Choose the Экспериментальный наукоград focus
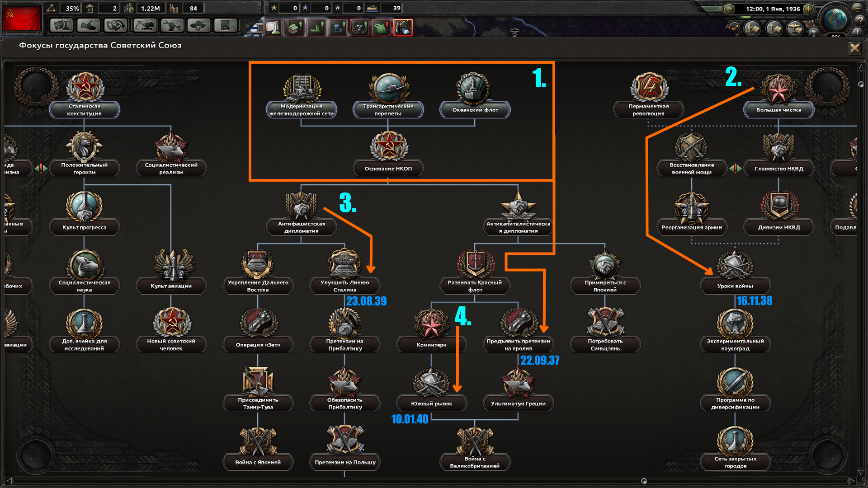Screen dimensions: 868x488 (736, 330)
